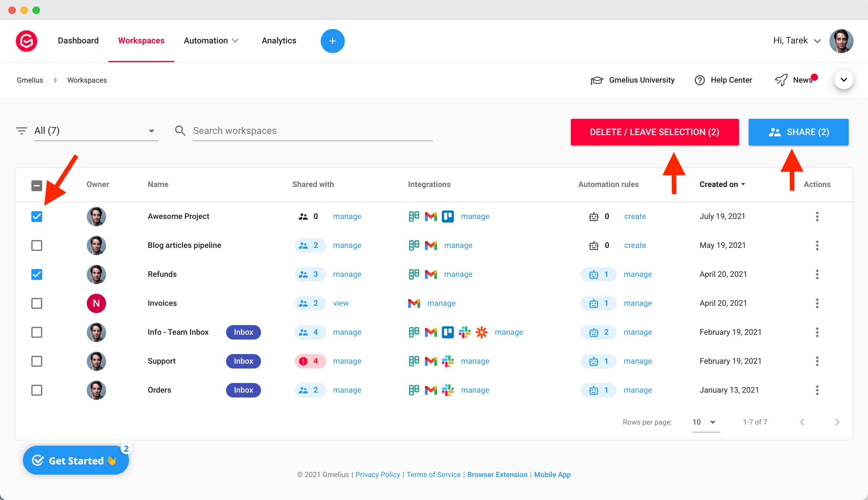This screenshot has height=500, width=868.
Task: Click into Search workspaces field
Action: [312, 131]
